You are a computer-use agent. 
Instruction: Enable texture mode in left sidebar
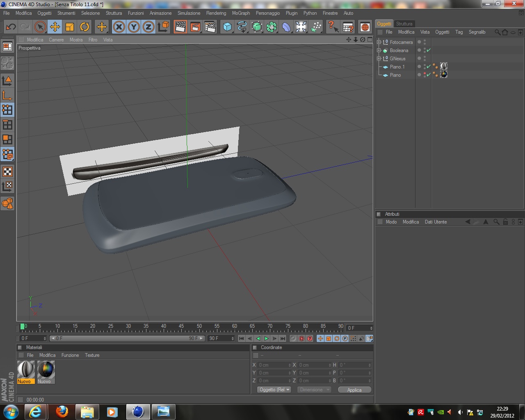[7, 171]
